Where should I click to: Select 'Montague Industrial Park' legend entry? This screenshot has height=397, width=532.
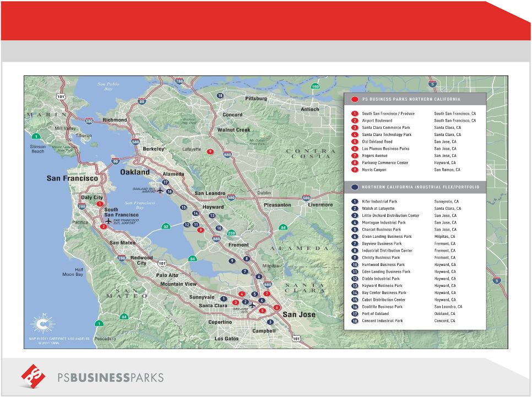384,222
